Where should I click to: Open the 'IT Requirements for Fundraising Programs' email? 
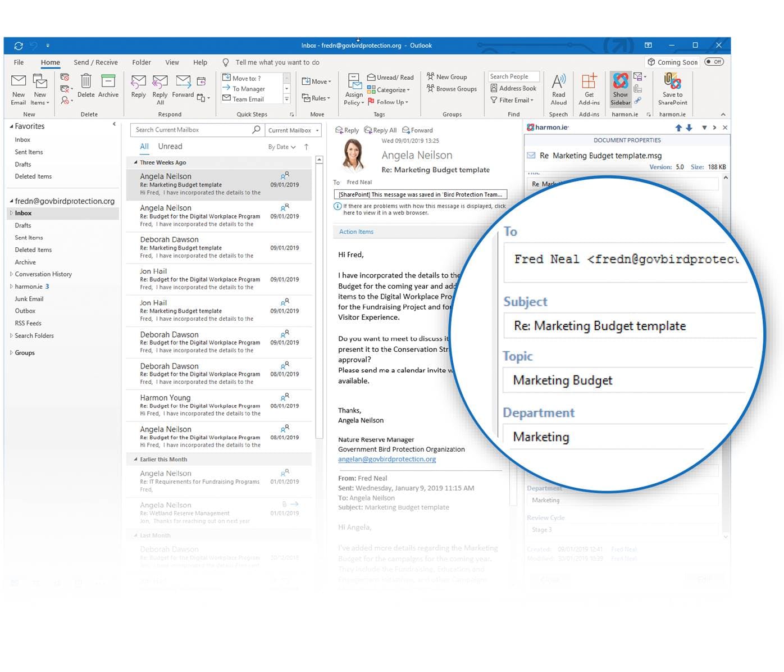coord(219,481)
